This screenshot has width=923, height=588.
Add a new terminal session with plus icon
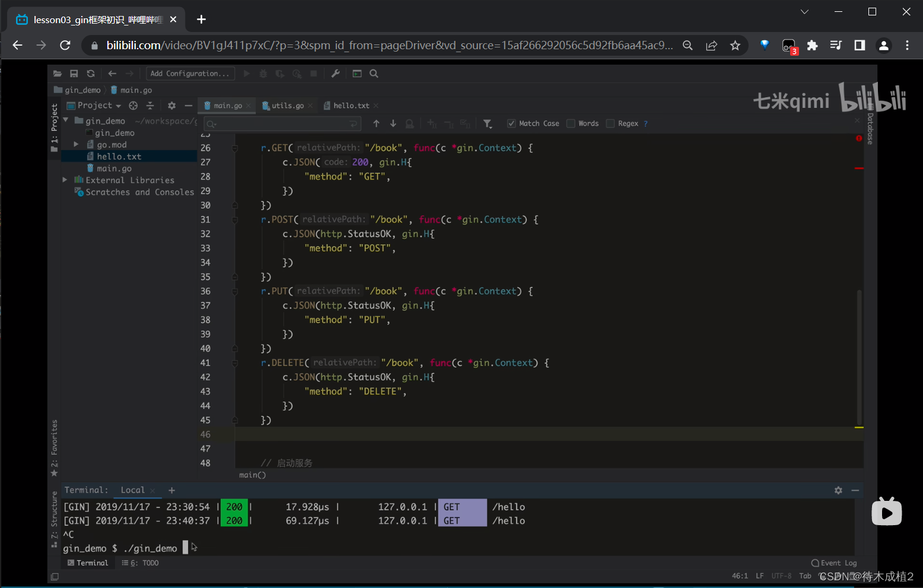click(171, 490)
